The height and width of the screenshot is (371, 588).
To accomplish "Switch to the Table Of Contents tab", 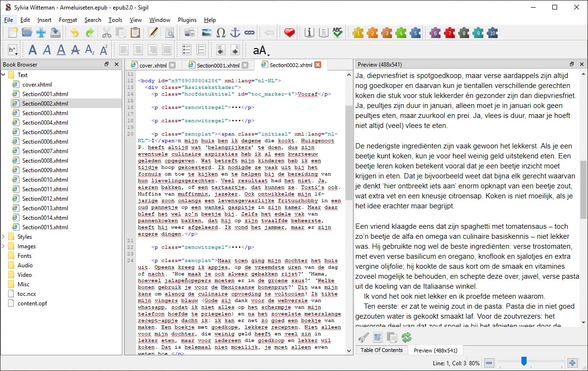I will [x=382, y=350].
